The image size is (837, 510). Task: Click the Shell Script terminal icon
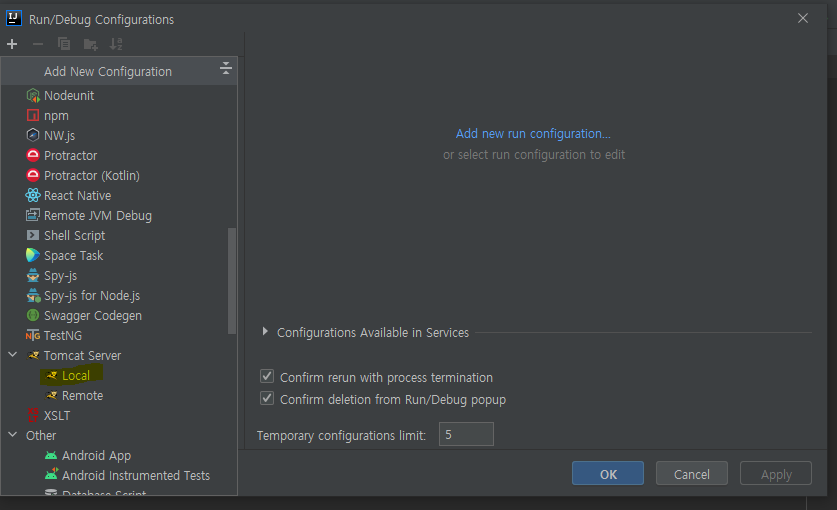coord(33,236)
